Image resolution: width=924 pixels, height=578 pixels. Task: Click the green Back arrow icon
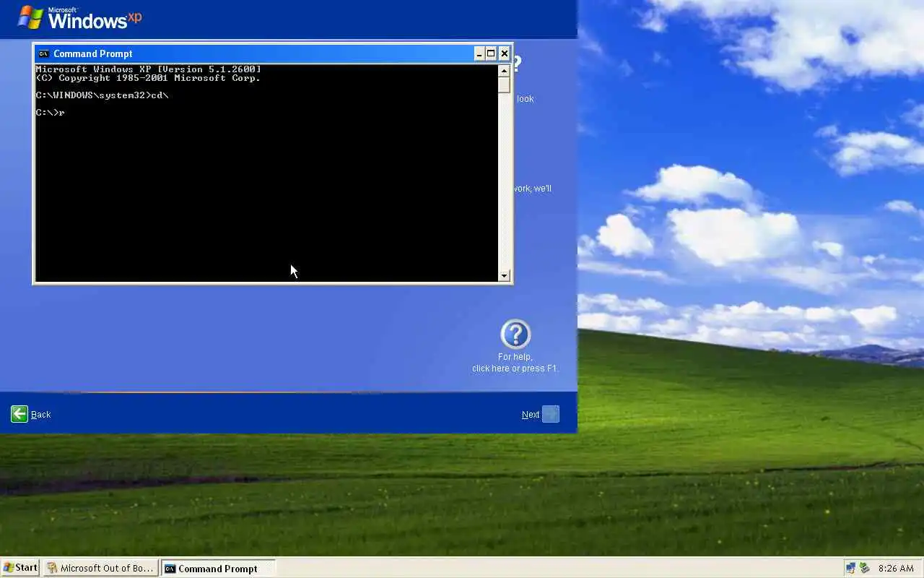point(19,414)
